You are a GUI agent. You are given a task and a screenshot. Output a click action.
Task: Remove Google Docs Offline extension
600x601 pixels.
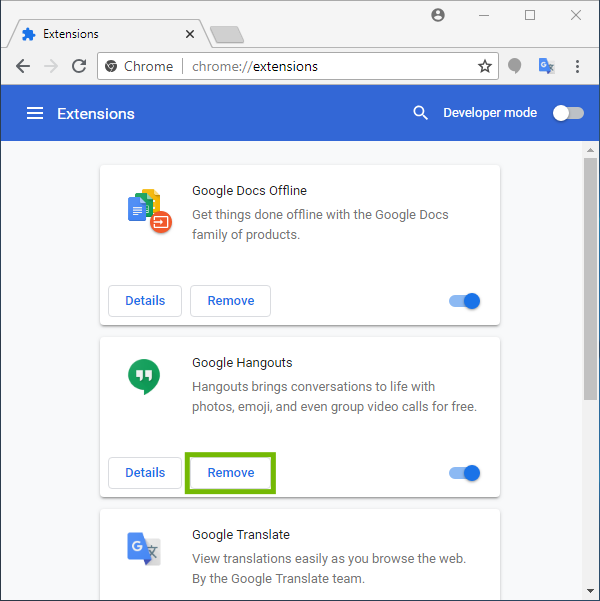coord(230,301)
